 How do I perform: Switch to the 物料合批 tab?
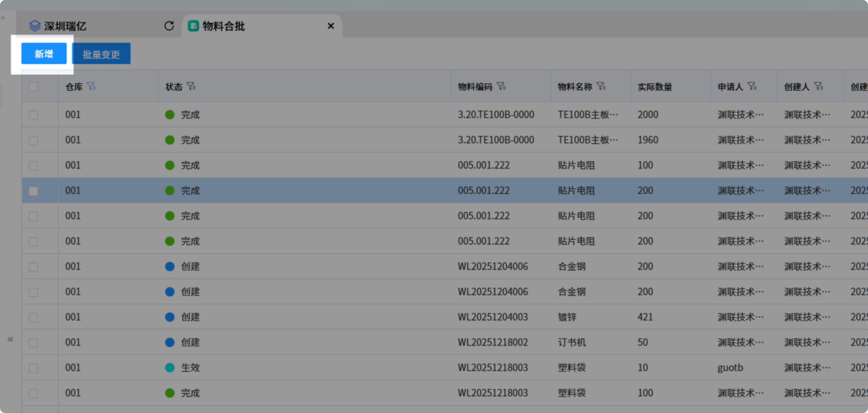point(224,26)
